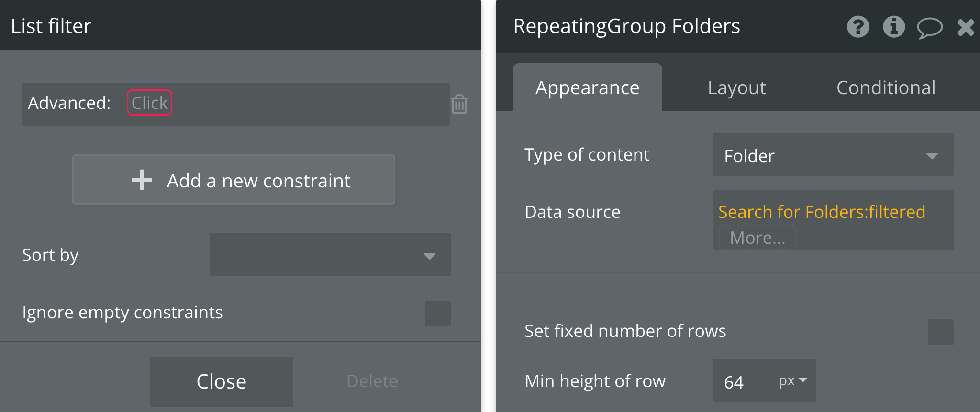Delete the Advanced constraint with trash icon
The image size is (980, 412).
(x=459, y=104)
